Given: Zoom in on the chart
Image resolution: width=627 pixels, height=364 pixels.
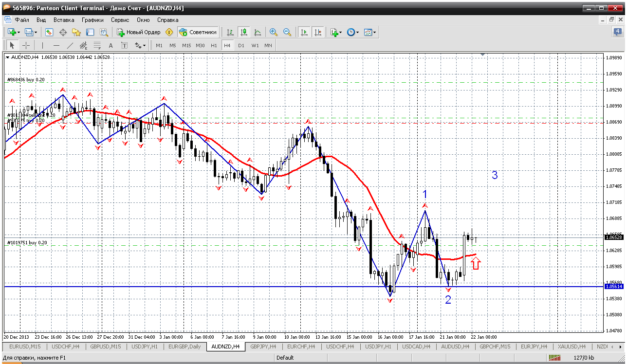Looking at the screenshot, I should (274, 32).
